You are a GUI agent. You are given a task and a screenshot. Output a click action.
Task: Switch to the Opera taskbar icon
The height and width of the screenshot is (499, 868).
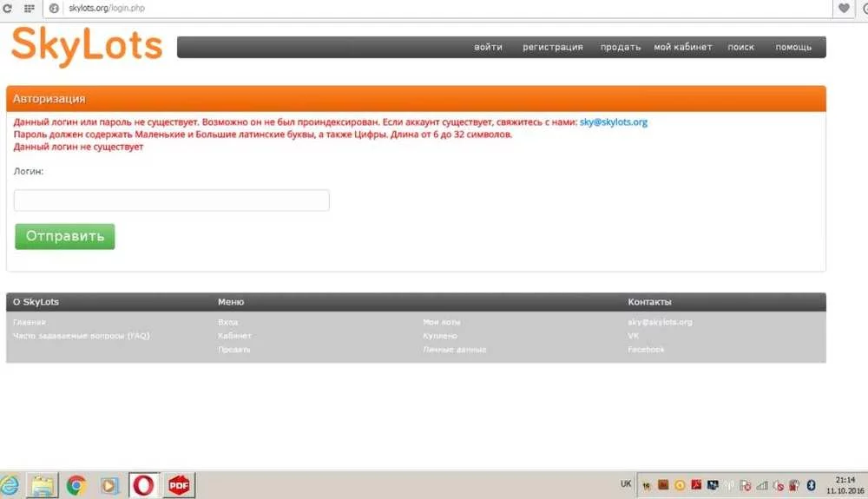144,486
